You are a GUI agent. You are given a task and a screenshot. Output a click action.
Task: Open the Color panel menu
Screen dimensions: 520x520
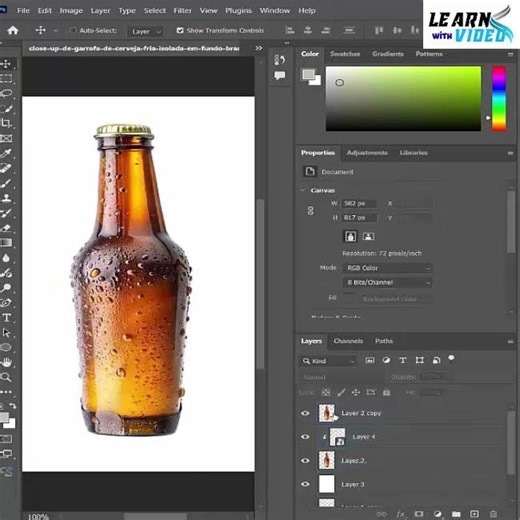pyautogui.click(x=510, y=54)
